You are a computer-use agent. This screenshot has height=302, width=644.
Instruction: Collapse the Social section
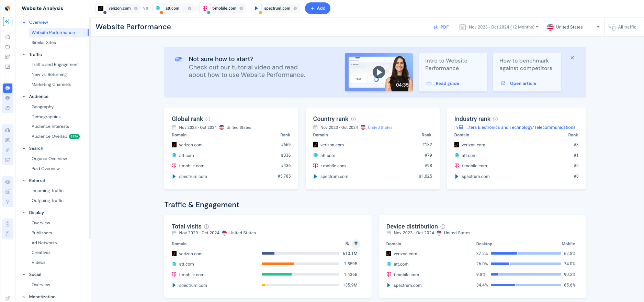[24, 275]
